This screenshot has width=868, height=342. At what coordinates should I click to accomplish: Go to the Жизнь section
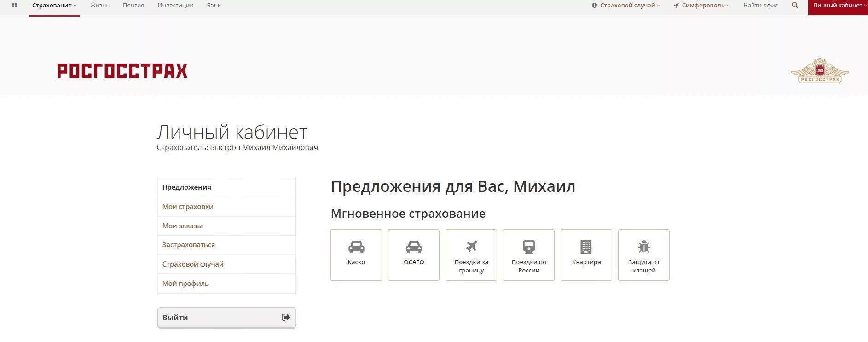point(100,6)
